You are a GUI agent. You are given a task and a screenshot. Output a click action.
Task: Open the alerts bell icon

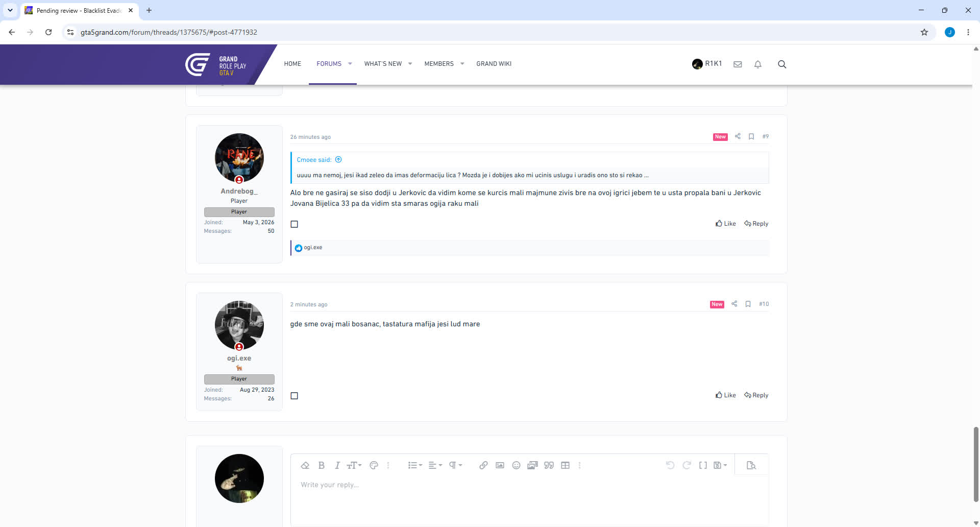pos(758,64)
